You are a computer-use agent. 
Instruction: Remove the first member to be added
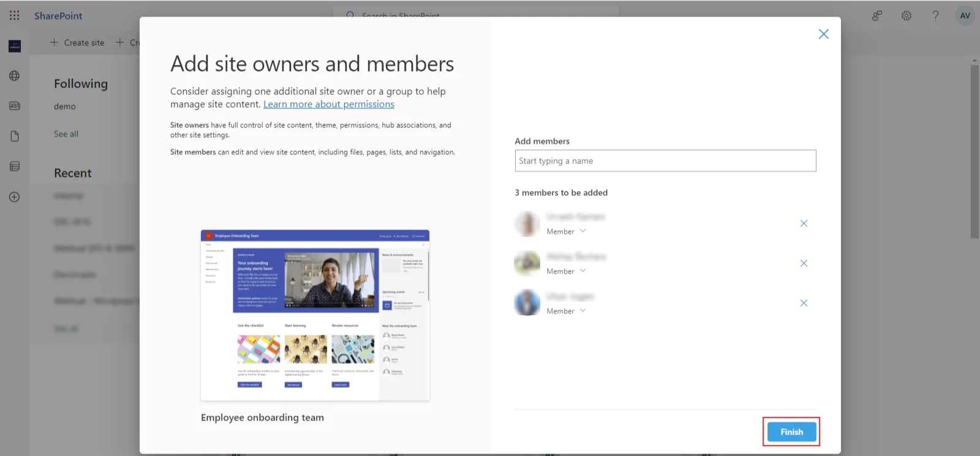point(804,223)
